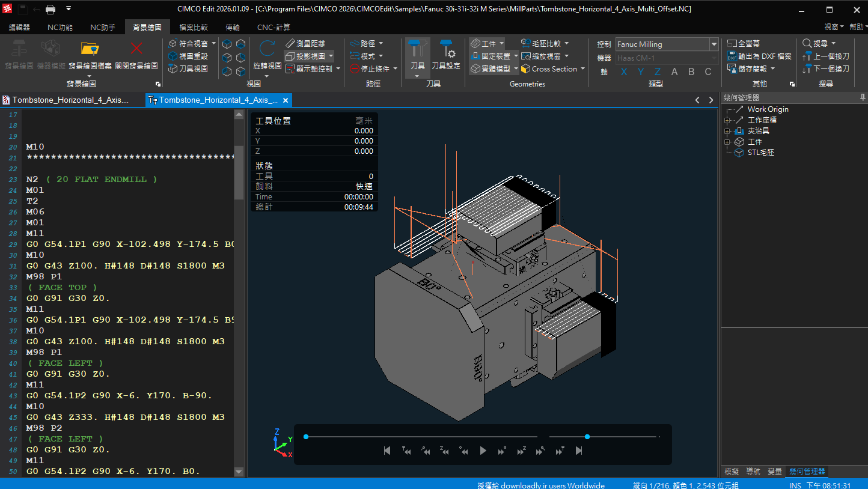
Task: Toggle the B axis button
Action: tap(691, 71)
